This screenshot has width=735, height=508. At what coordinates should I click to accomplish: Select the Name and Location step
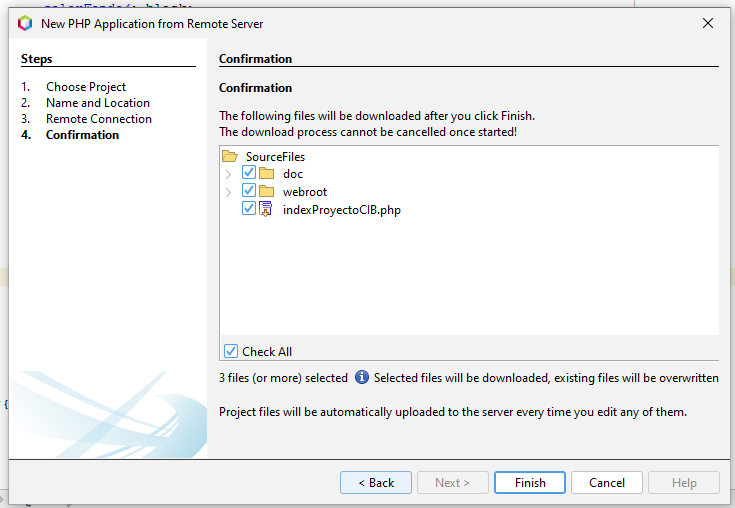pos(97,103)
